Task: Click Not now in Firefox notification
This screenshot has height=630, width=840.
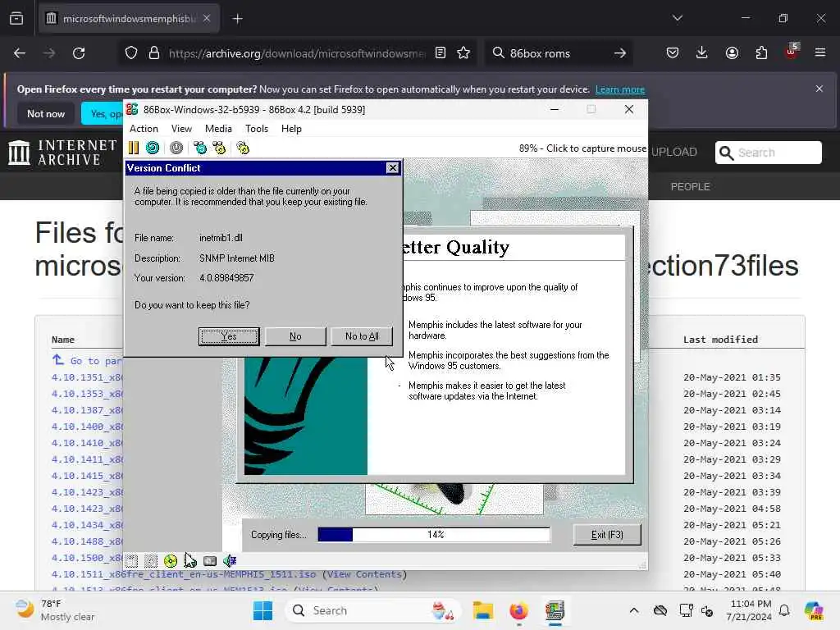Action: click(x=46, y=113)
